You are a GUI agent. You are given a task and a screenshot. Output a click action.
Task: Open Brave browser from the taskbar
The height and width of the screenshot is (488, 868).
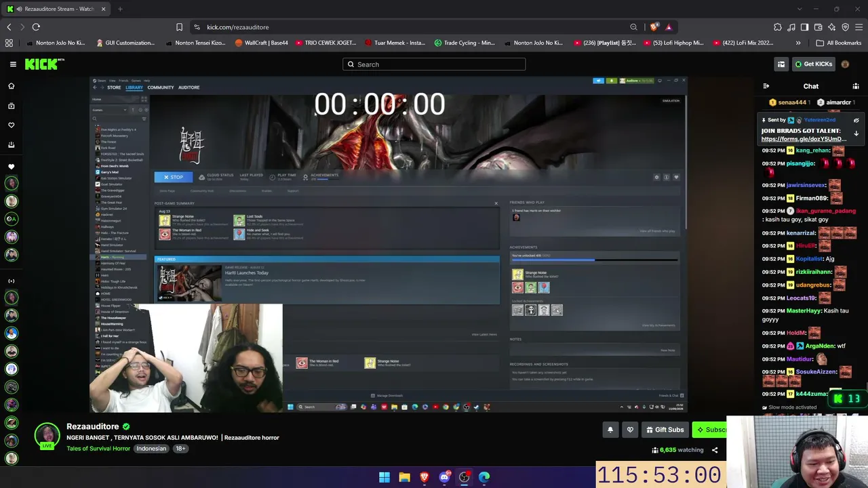425,477
